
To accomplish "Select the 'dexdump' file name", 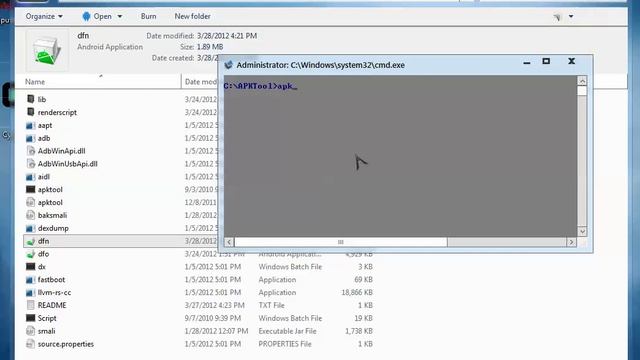I will click(53, 228).
